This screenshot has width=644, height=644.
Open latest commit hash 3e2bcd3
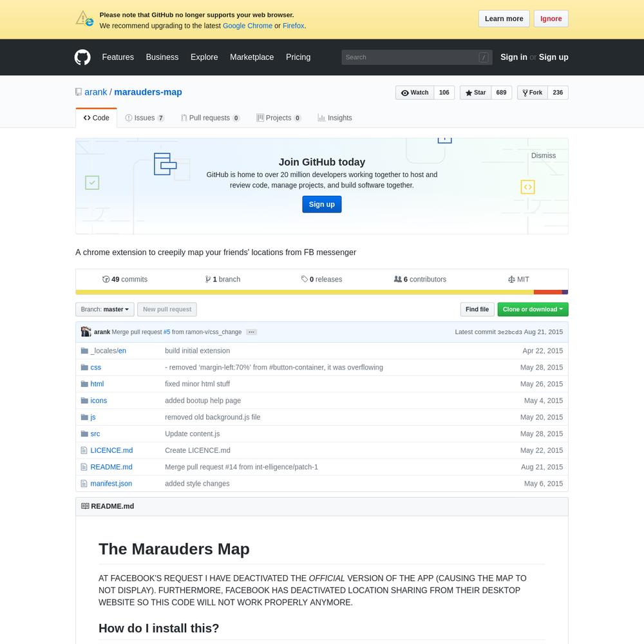coord(509,332)
